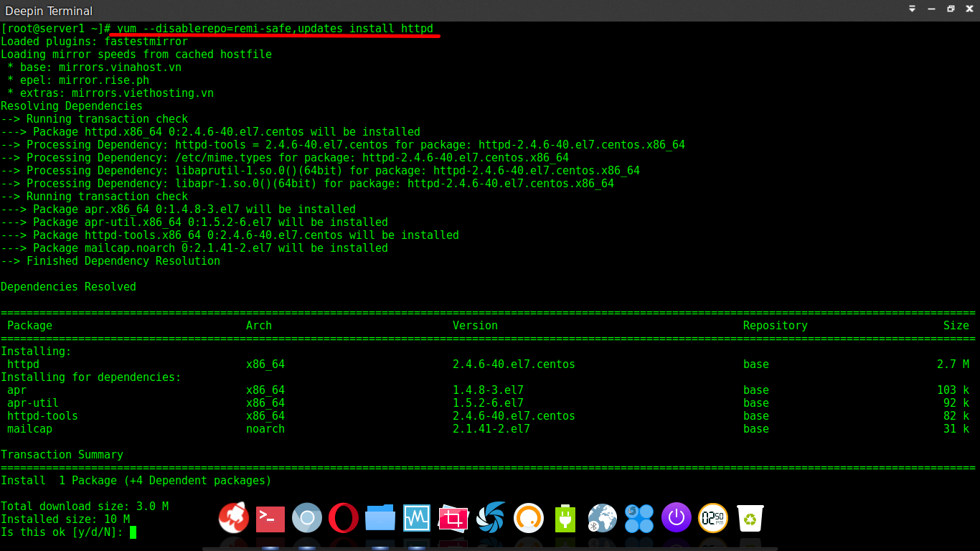Click the 'httpd' package name in table

coord(23,364)
